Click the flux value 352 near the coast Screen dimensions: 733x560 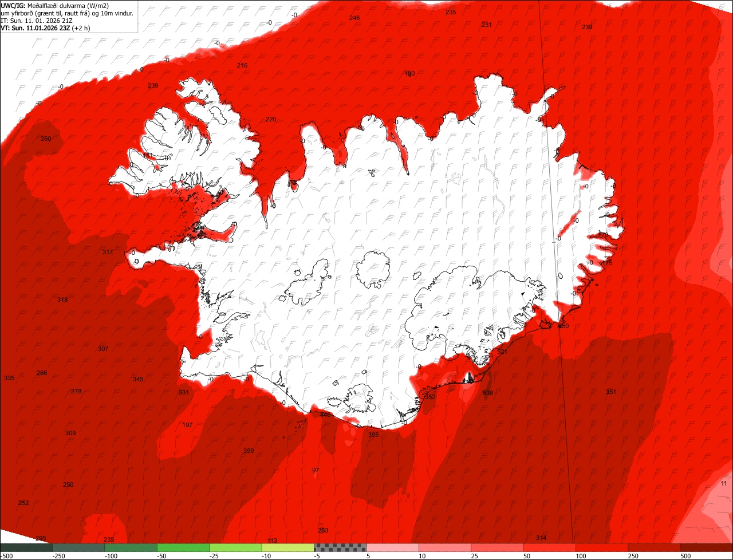430,397
